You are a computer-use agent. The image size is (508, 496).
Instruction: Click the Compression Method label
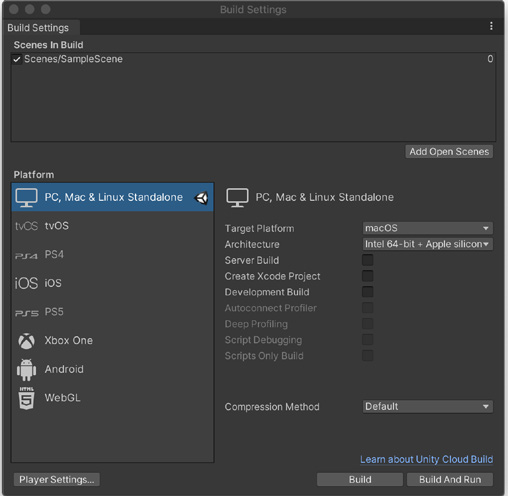tap(272, 407)
